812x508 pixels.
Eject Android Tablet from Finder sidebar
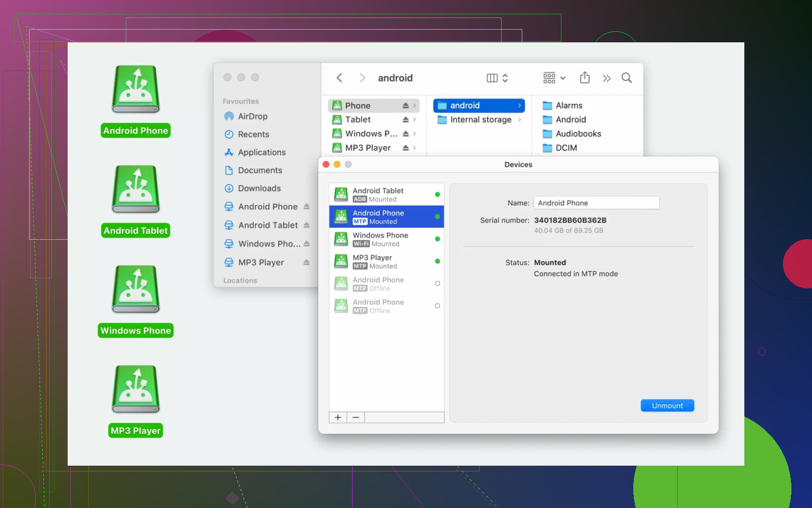(x=307, y=225)
